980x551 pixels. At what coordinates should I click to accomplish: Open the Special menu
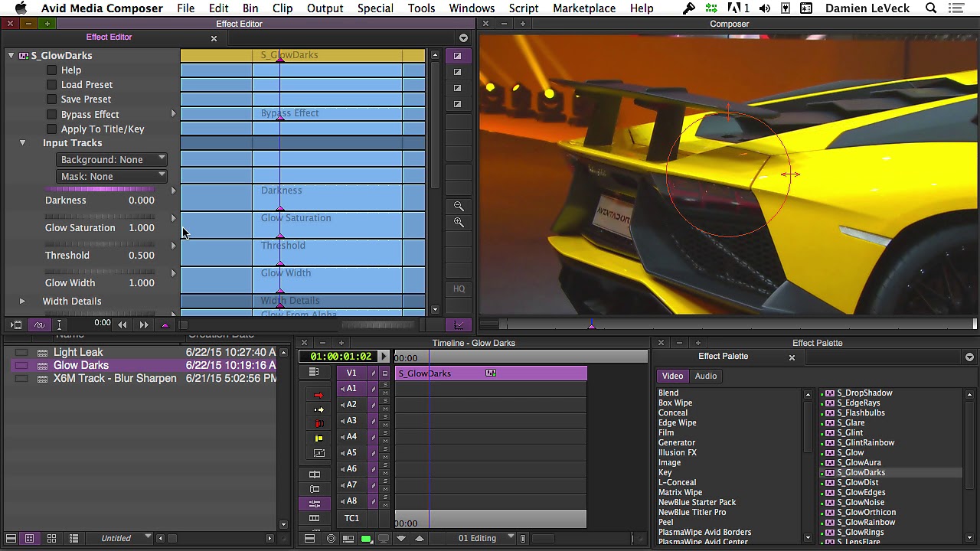375,8
